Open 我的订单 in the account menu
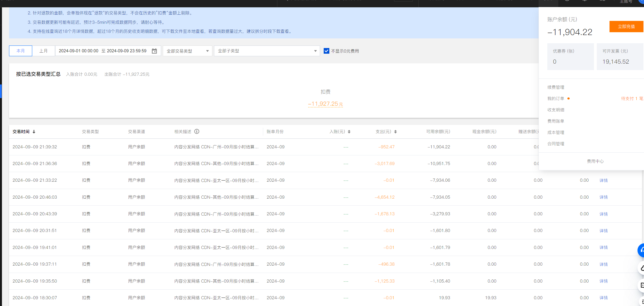Screen dimensions: 644x306 point(556,99)
